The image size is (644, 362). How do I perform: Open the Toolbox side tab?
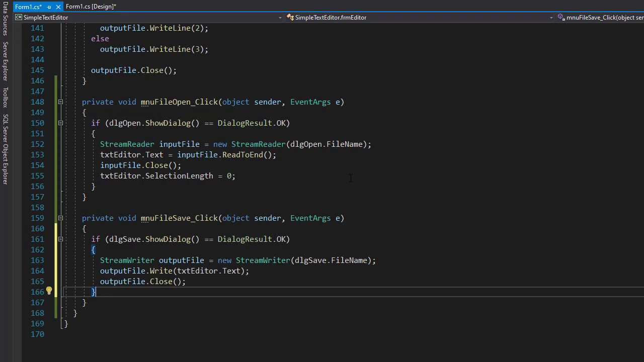coord(5,97)
